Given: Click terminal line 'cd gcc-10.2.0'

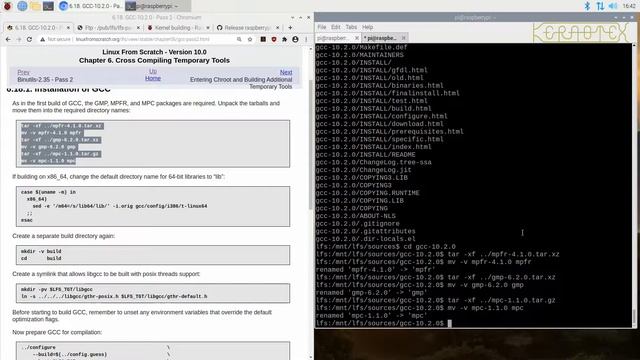Looking at the screenshot, I should 429,247.
